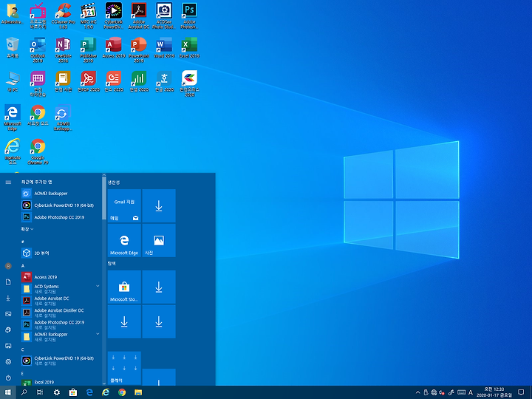Open the Recycle Bin desktop icon

click(x=13, y=47)
